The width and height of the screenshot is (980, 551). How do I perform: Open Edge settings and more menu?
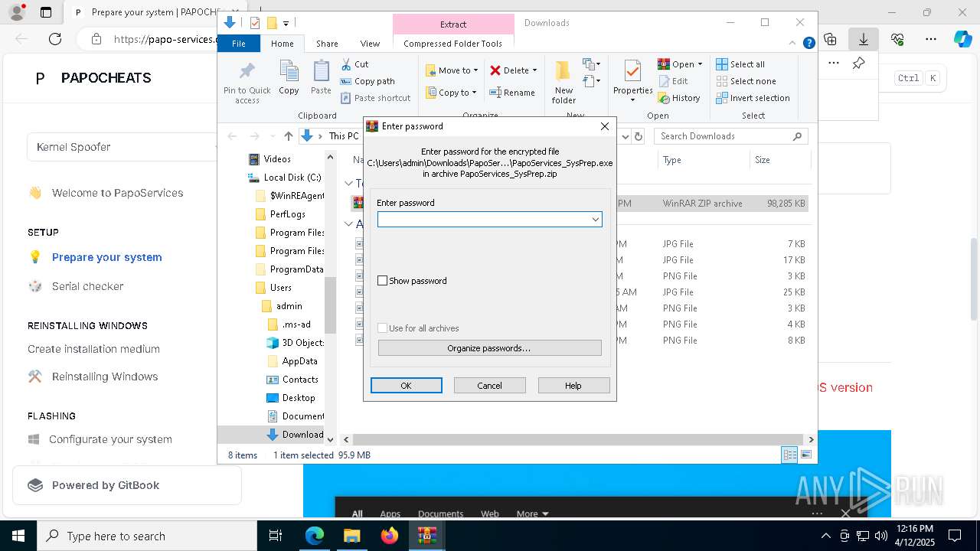click(931, 39)
